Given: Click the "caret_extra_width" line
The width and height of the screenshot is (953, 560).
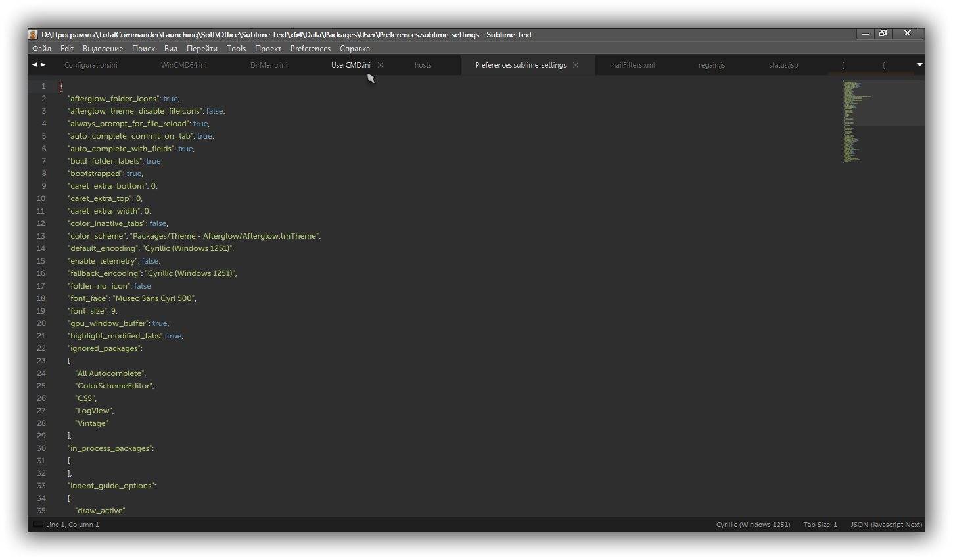Looking at the screenshot, I should (x=109, y=211).
